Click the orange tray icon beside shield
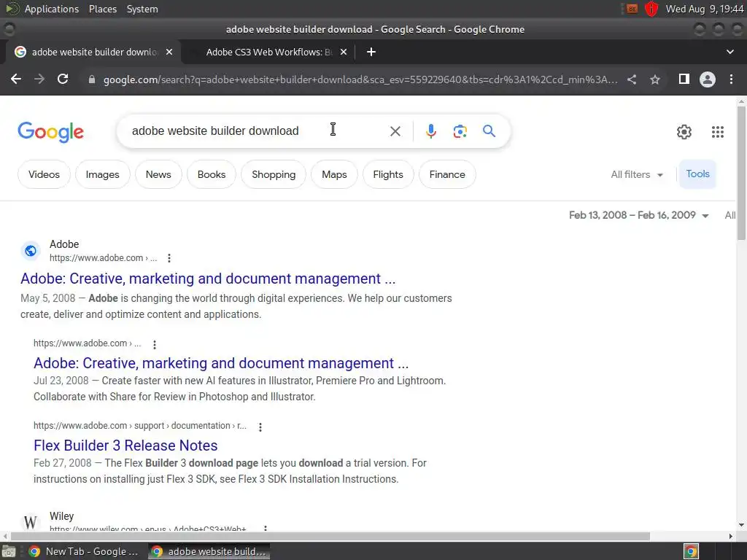The width and height of the screenshot is (747, 560). click(632, 9)
